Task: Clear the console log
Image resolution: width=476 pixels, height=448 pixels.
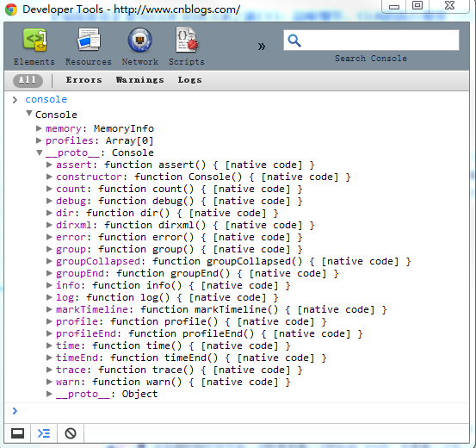Action: (x=71, y=433)
